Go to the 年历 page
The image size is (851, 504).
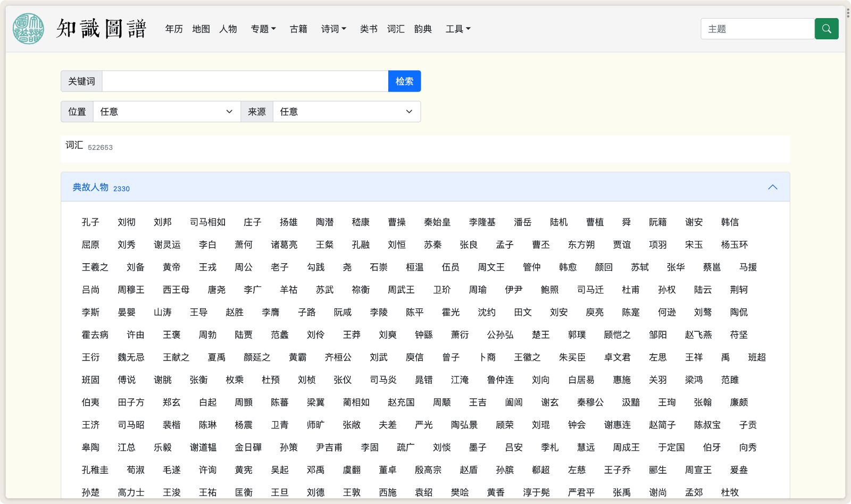(174, 29)
